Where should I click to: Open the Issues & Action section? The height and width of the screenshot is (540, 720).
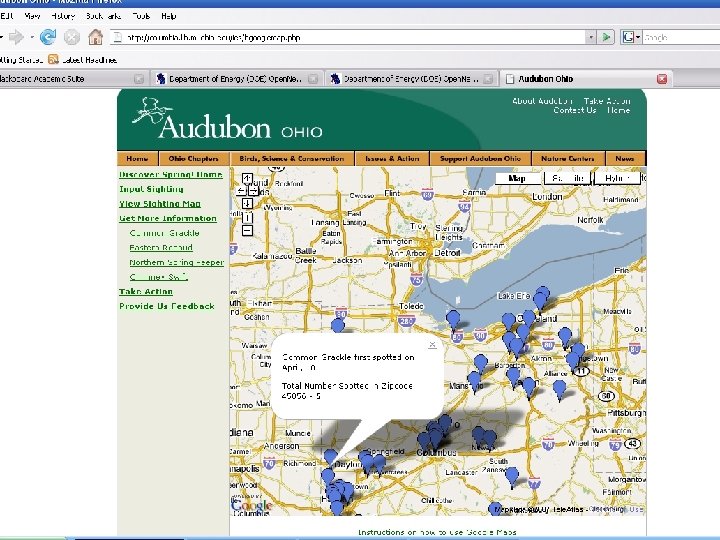(x=392, y=158)
